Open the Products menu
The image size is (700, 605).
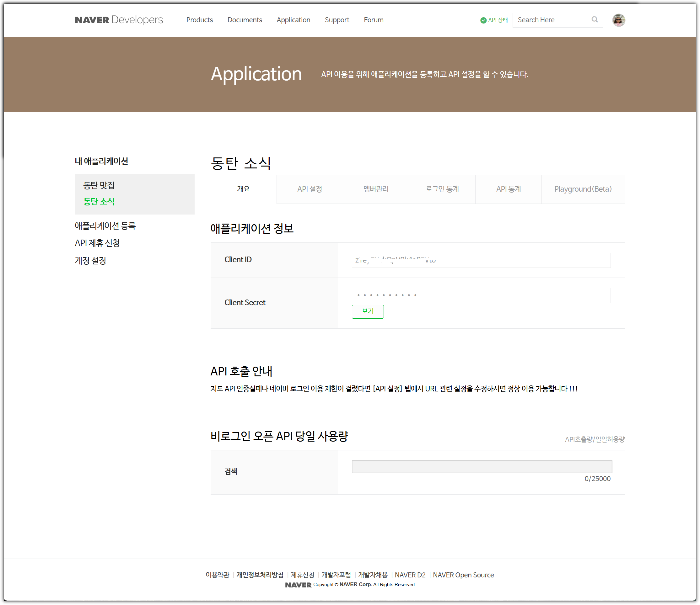click(199, 20)
